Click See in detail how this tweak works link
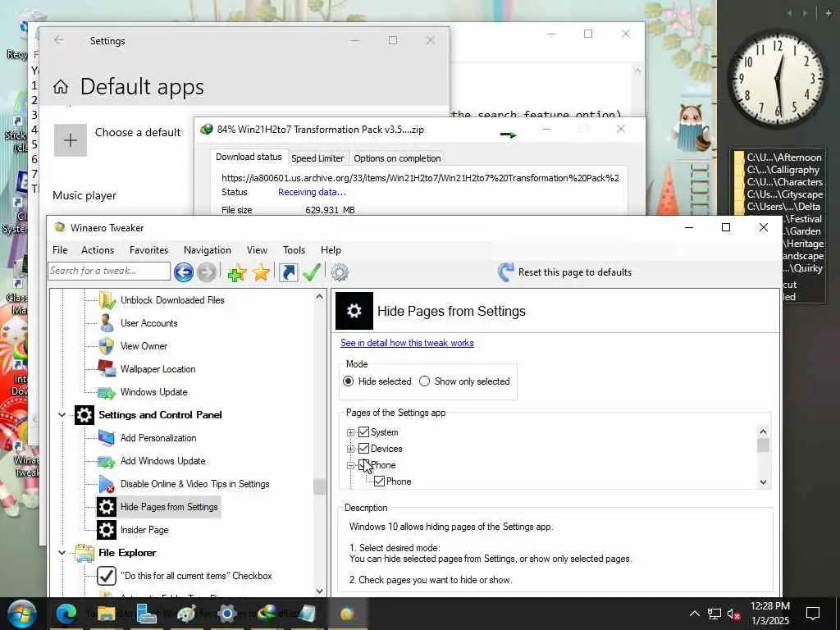Viewport: 840px width, 630px height. click(x=407, y=343)
